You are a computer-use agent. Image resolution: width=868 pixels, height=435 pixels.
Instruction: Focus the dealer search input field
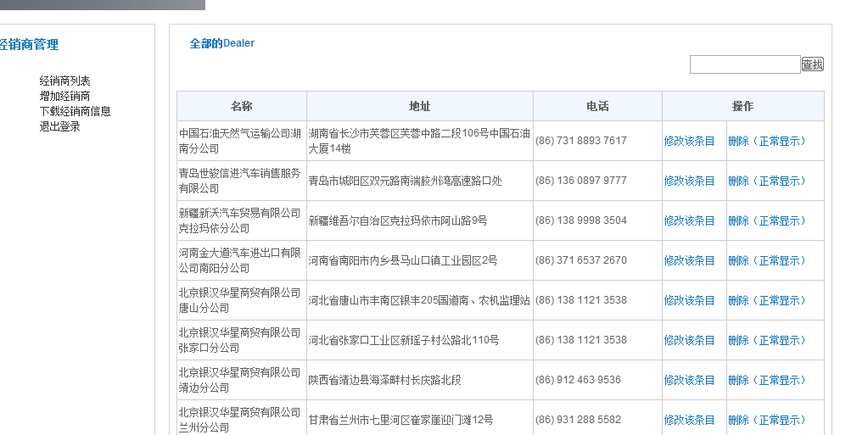745,64
